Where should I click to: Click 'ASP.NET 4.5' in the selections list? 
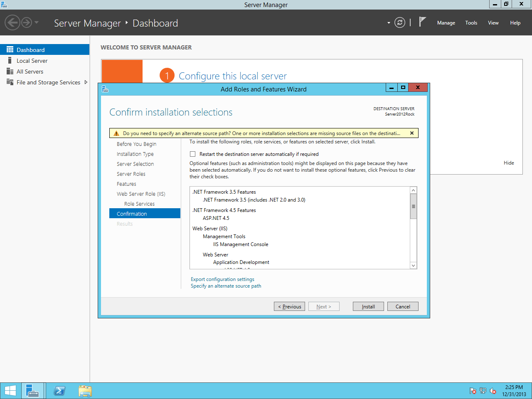pyautogui.click(x=216, y=218)
